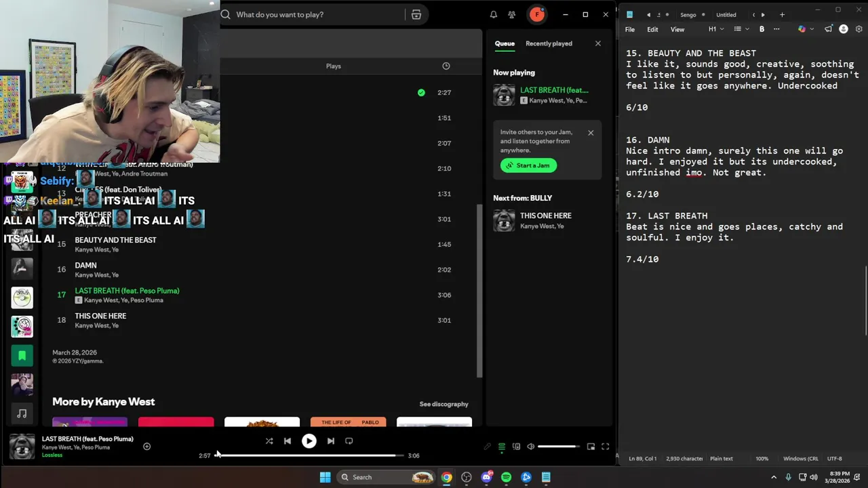Open Spotify notifications bell
Image resolution: width=868 pixels, height=488 pixels.
click(494, 14)
